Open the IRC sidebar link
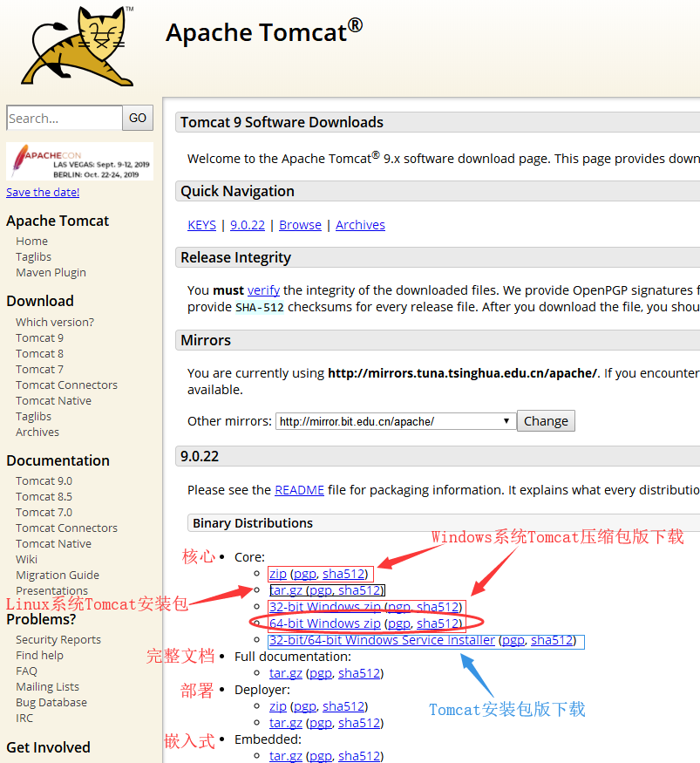 pyautogui.click(x=24, y=719)
